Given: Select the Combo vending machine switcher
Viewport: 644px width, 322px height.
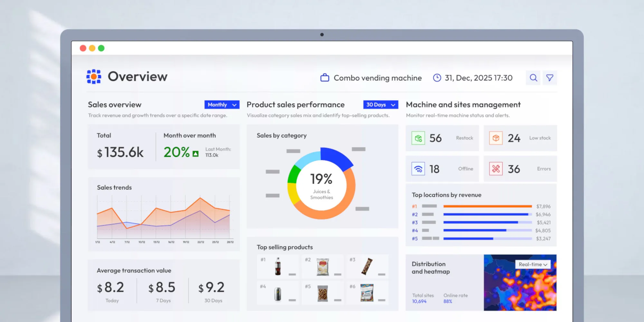Looking at the screenshot, I should coord(377,78).
